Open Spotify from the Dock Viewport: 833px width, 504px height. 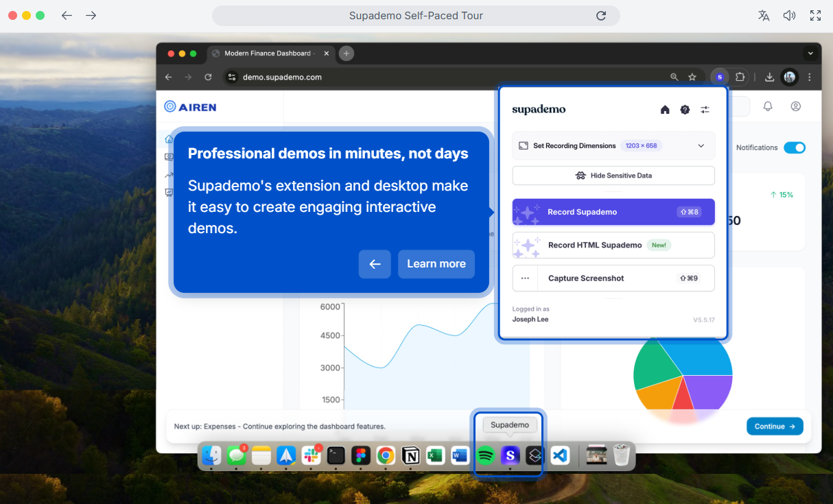(x=485, y=455)
